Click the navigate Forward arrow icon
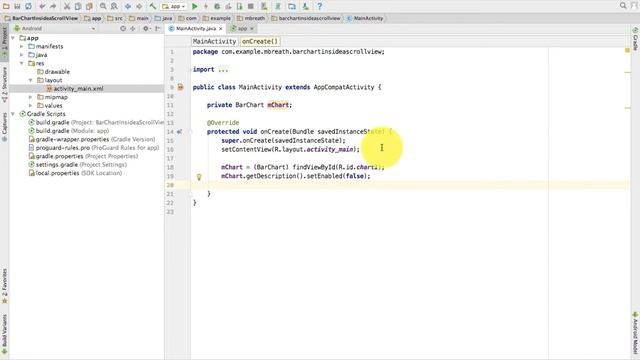This screenshot has height=360, width=640. click(139, 6)
